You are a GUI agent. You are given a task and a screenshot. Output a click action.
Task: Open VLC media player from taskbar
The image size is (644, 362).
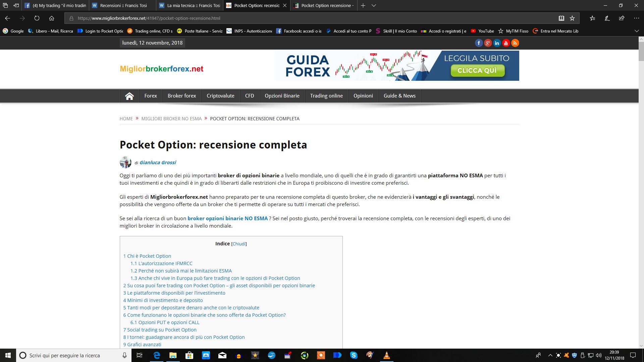coord(386,355)
